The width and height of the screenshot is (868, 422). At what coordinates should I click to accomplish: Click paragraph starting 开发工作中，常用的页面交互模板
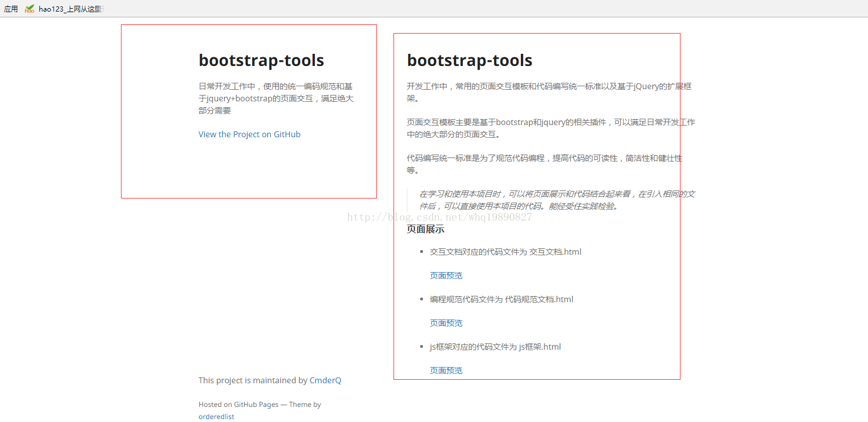tap(549, 92)
